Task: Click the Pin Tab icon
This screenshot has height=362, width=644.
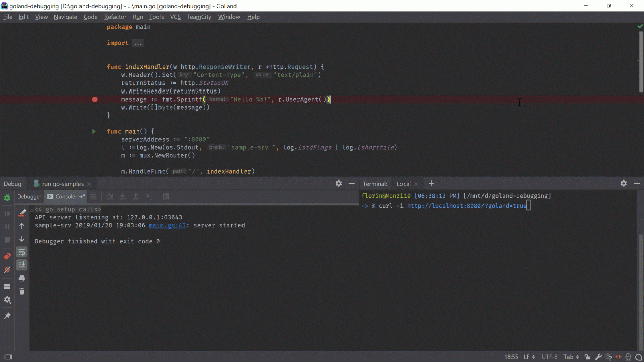Action: click(x=7, y=316)
